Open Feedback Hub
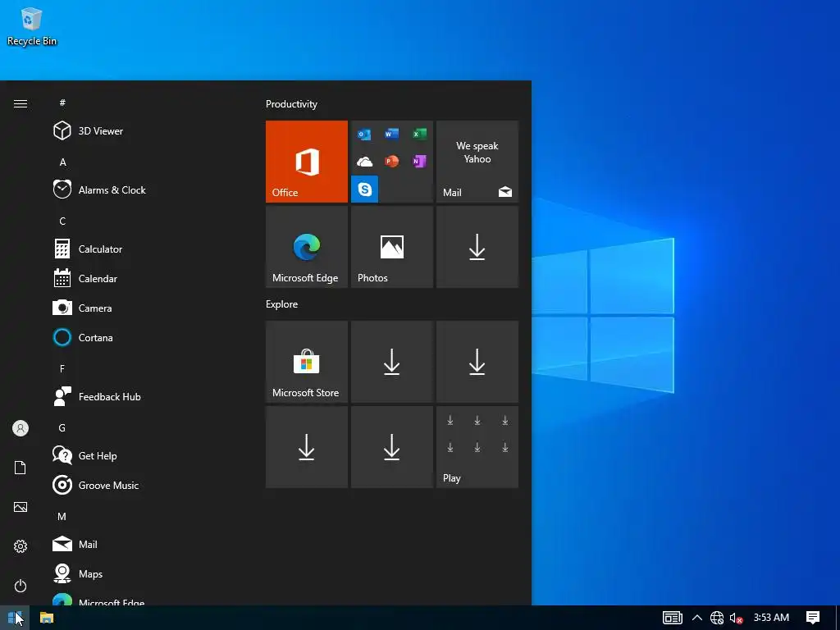Screen dimensions: 840x630 (x=144, y=396)
